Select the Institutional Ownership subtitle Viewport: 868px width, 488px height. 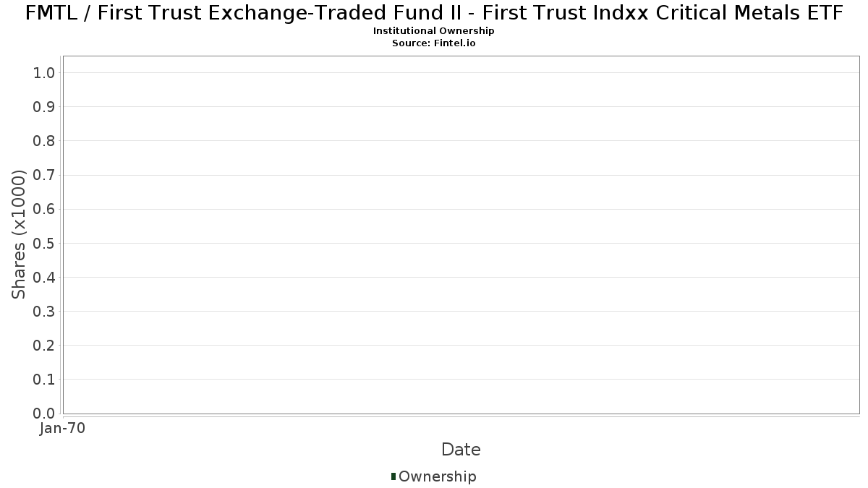tap(434, 31)
